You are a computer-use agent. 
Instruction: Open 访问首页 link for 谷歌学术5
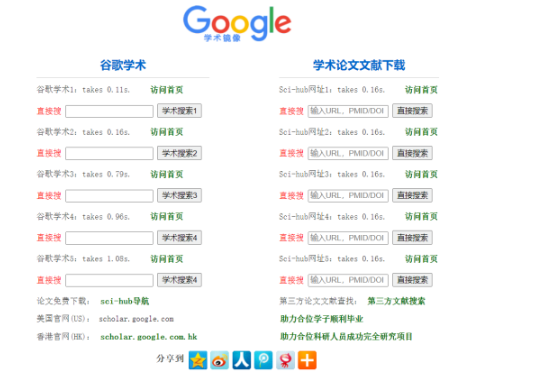167,259
